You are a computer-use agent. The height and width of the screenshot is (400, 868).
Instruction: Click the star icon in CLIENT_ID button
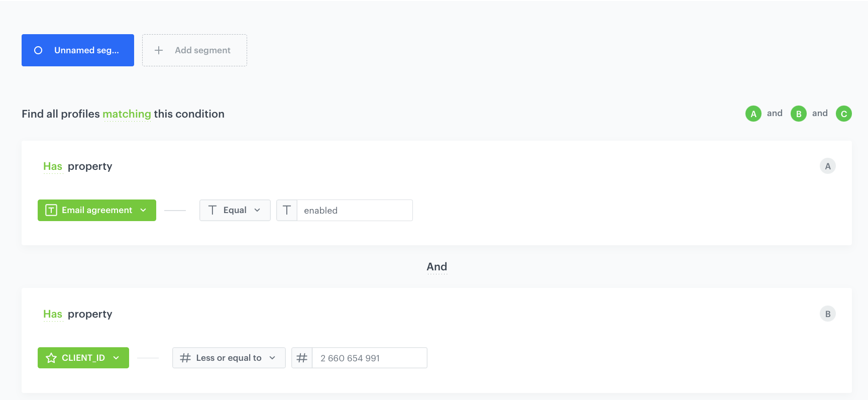pyautogui.click(x=51, y=358)
